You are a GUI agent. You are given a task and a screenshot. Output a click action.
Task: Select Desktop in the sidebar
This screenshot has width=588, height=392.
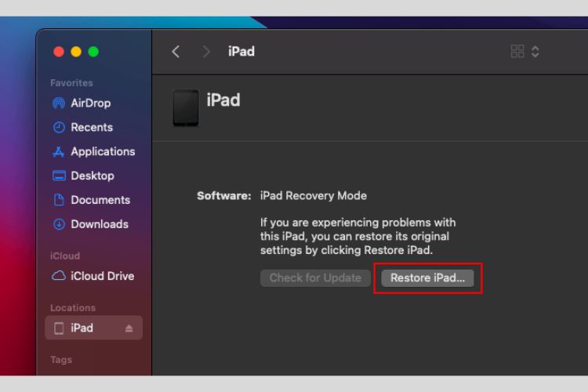click(x=94, y=176)
